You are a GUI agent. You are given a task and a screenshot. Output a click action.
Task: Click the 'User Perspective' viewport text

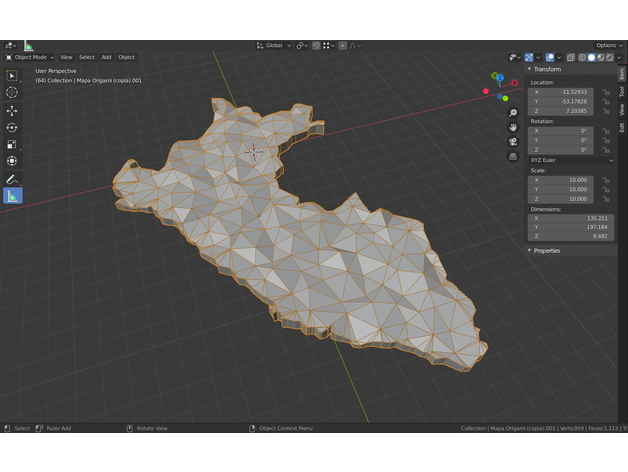[56, 71]
